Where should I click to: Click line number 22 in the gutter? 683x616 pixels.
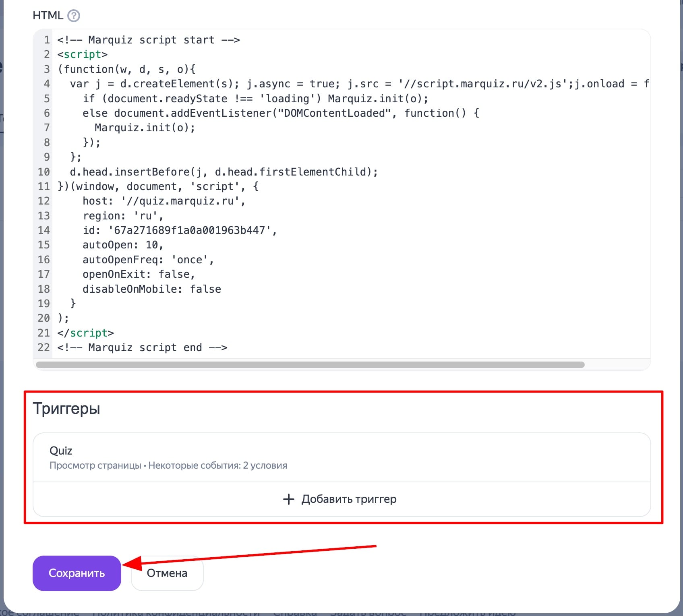pos(43,347)
